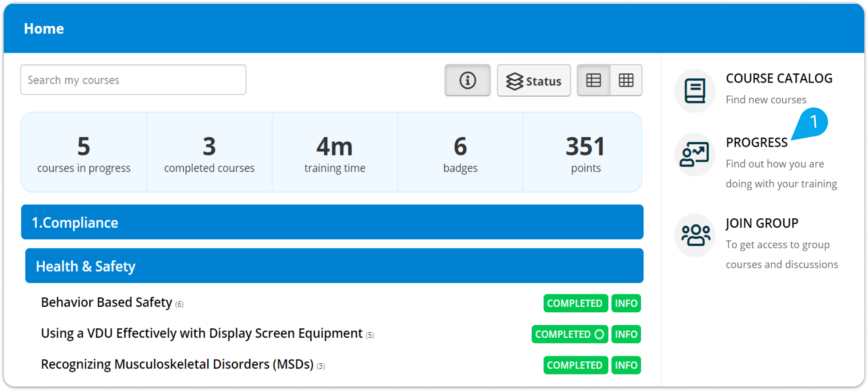Select the Home tab
868x391 pixels.
tap(44, 28)
